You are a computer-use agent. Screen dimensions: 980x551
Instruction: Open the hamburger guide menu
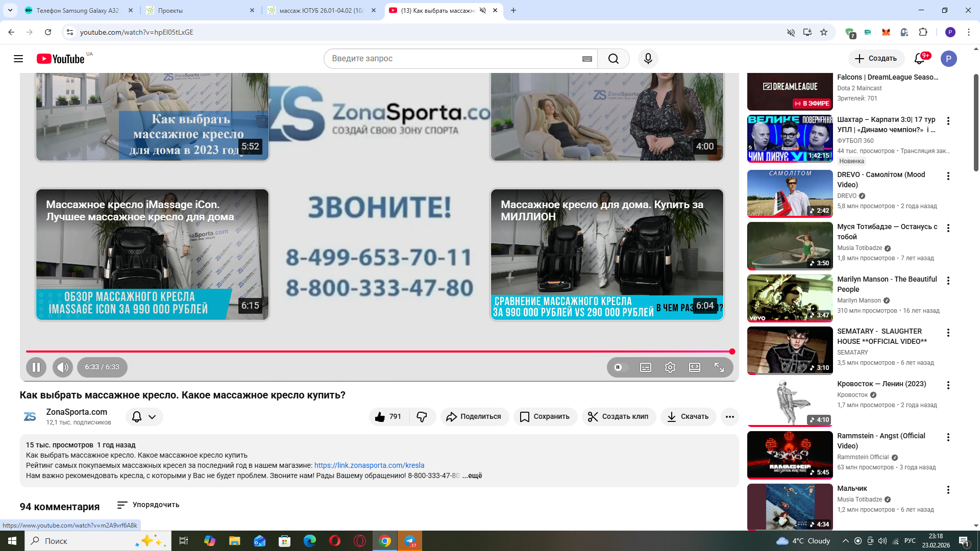(18, 59)
